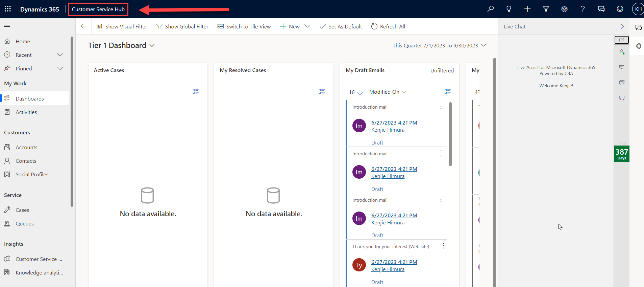Click the help question mark icon
This screenshot has height=287, width=644.
pos(583,9)
